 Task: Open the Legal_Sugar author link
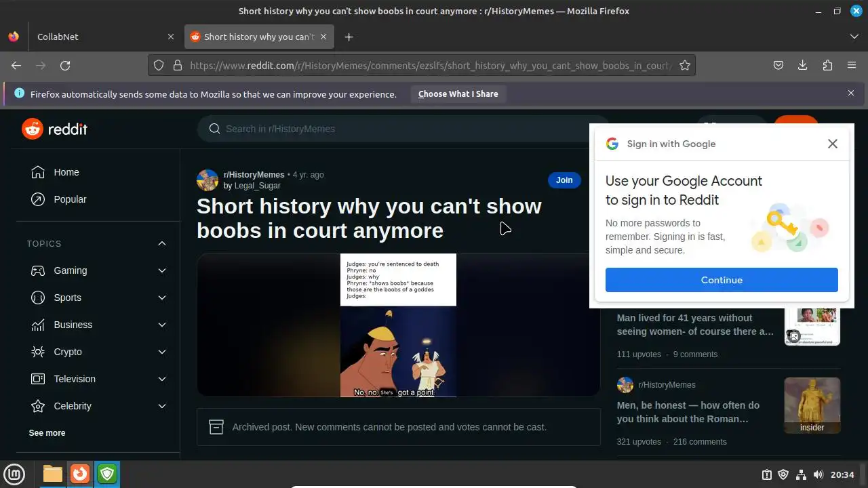(x=257, y=186)
